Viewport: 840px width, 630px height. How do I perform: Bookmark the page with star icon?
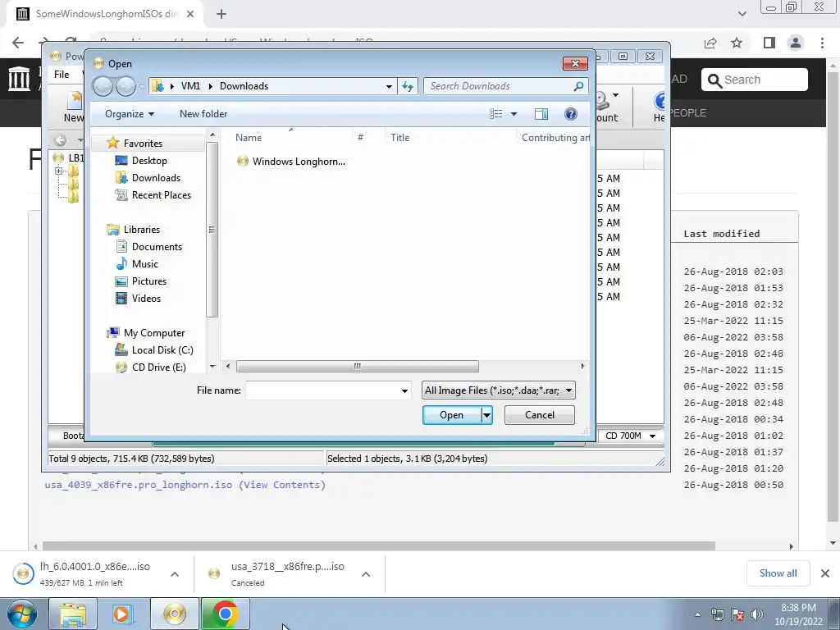coord(737,43)
